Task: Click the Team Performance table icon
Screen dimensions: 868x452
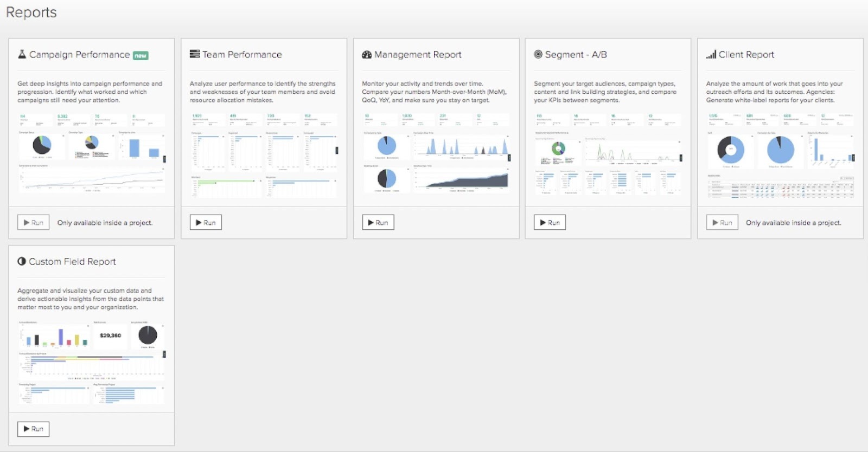Action: click(x=194, y=54)
